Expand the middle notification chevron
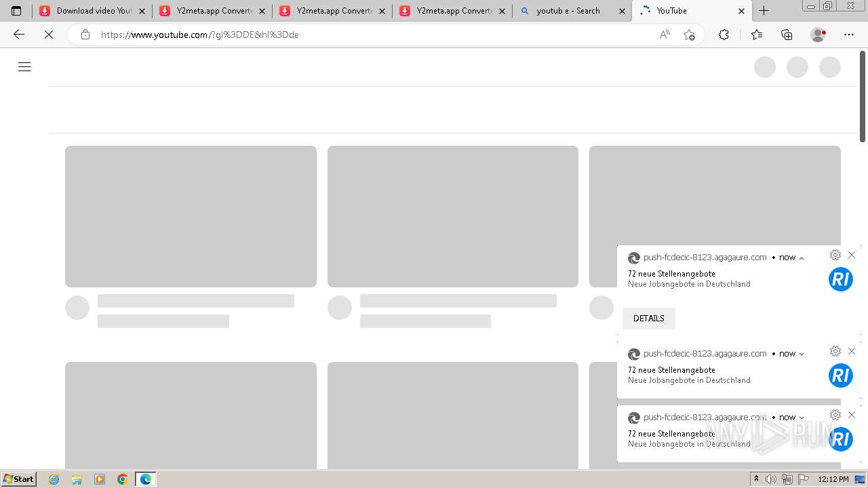The height and width of the screenshot is (488, 868). click(x=802, y=354)
